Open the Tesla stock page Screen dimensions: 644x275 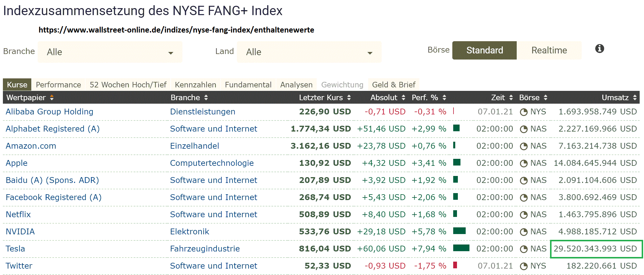click(x=15, y=249)
